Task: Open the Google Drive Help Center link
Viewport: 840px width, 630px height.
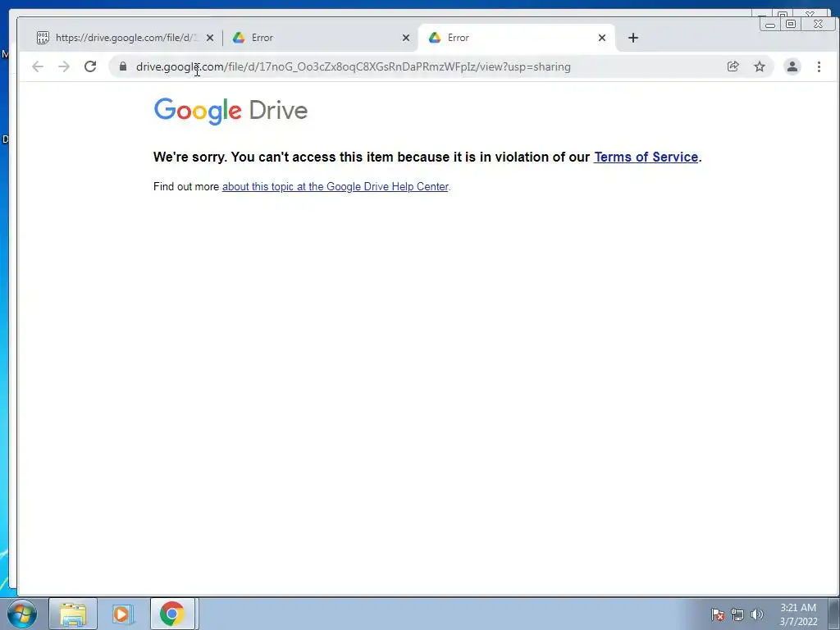Action: click(336, 186)
